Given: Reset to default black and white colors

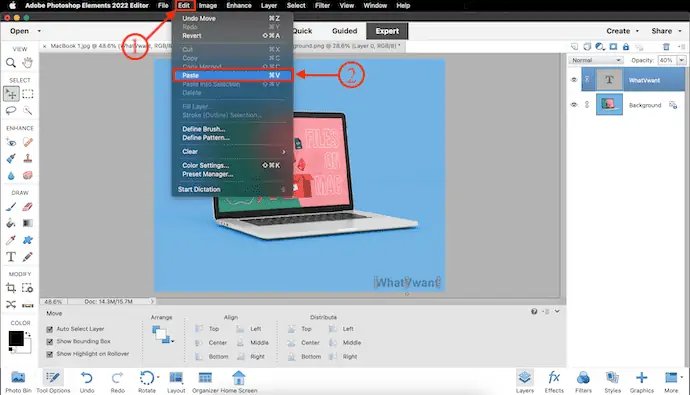Looking at the screenshot, I should (x=11, y=350).
